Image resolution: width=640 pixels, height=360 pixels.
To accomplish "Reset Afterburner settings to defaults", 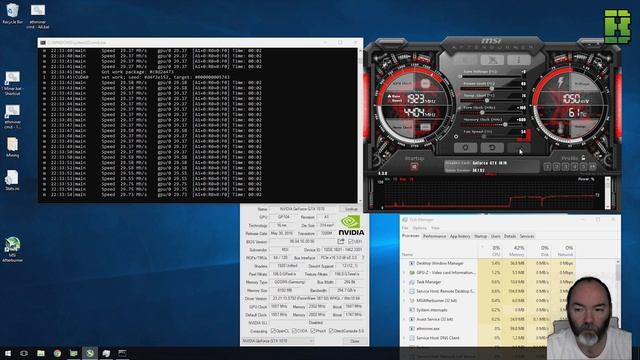I will tap(492, 147).
